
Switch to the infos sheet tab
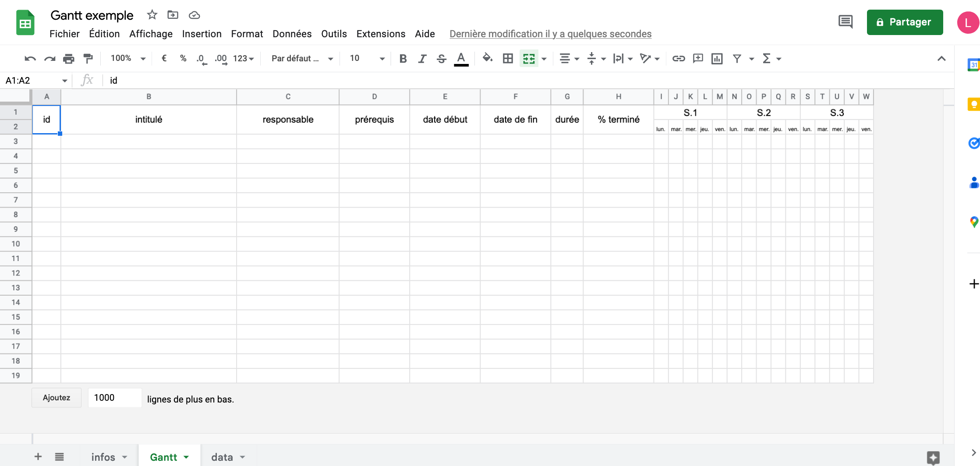(109, 457)
